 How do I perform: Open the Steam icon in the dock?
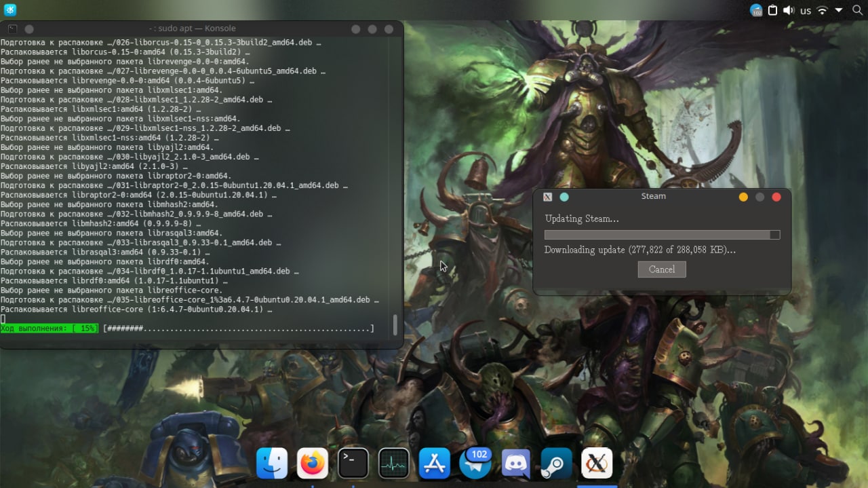click(x=556, y=464)
